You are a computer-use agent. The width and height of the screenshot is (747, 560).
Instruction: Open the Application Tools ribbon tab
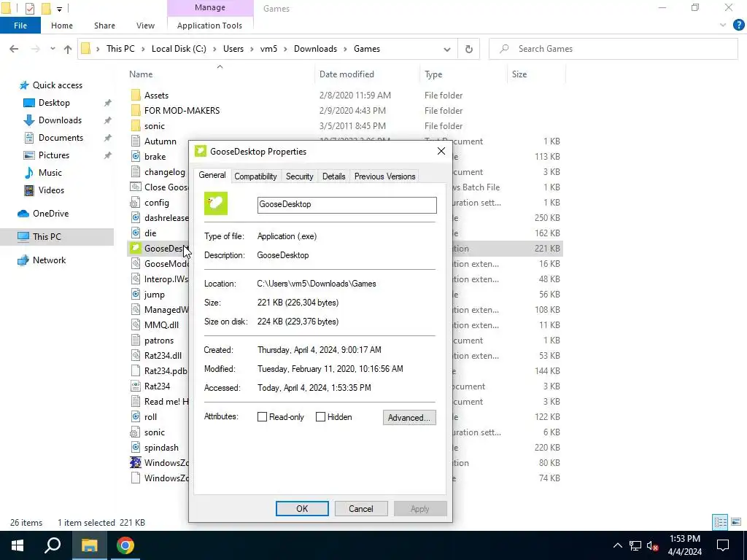[x=209, y=26]
